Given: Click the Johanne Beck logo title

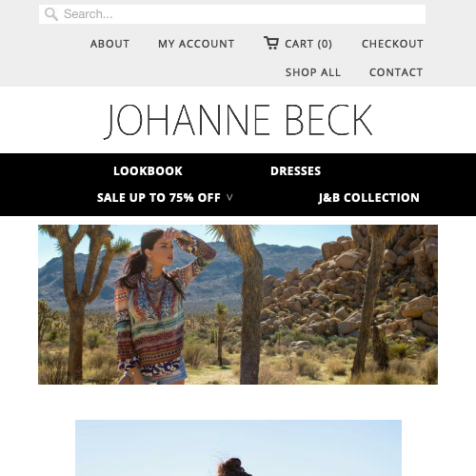Looking at the screenshot, I should (x=238, y=121).
